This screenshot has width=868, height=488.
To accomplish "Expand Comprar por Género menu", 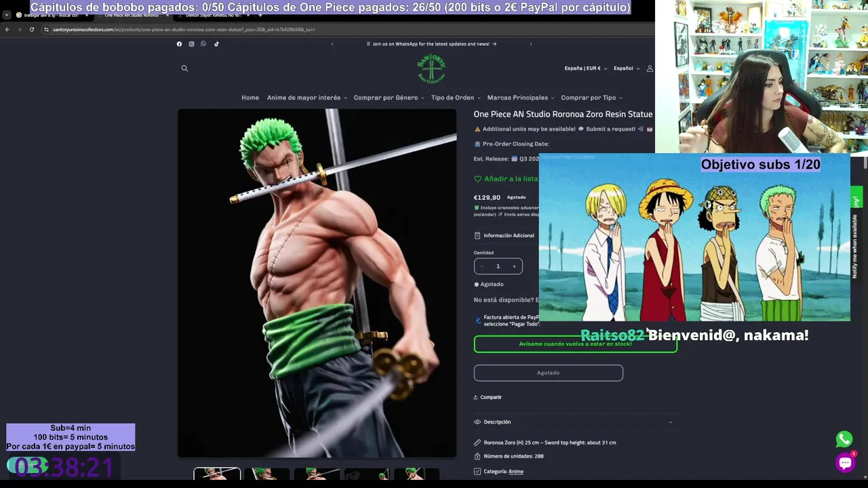I will [x=389, y=98].
